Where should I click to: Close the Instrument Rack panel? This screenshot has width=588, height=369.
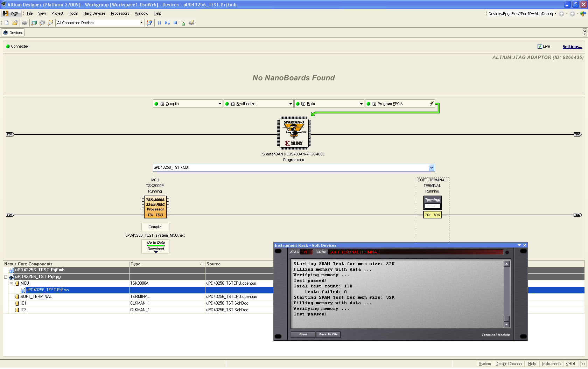[525, 245]
